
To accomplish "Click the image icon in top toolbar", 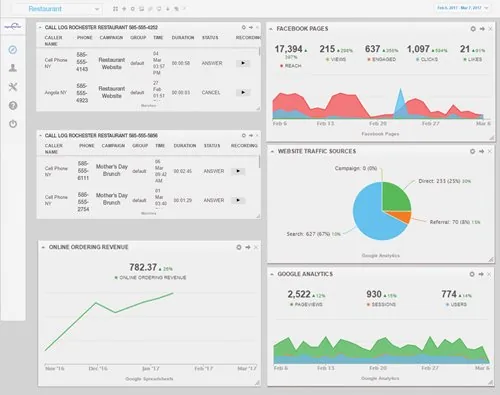I will pos(141,9).
